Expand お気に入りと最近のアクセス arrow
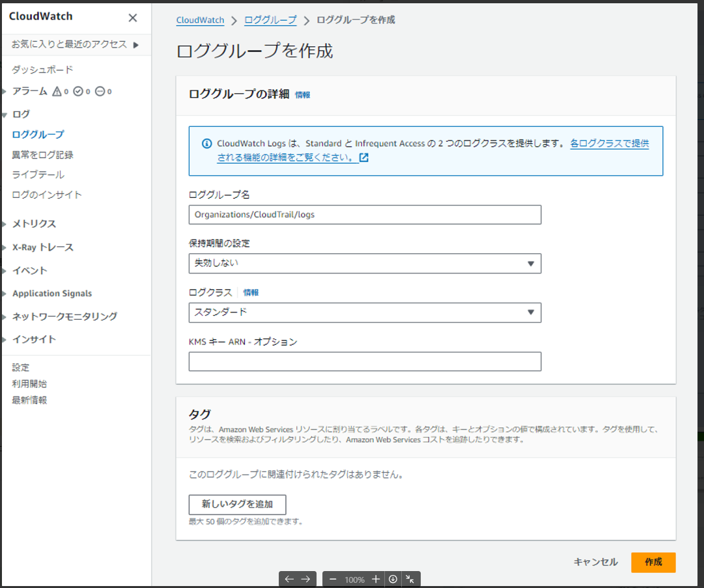704x588 pixels. point(136,45)
